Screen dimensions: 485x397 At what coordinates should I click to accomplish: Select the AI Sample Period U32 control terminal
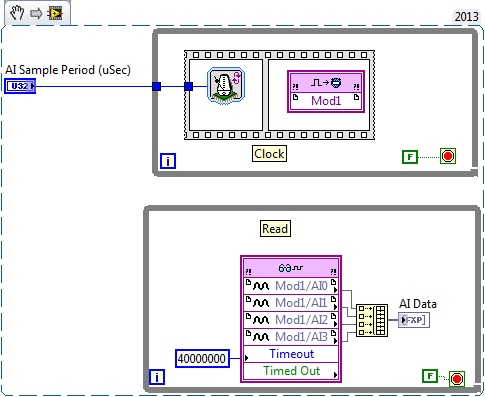20,86
